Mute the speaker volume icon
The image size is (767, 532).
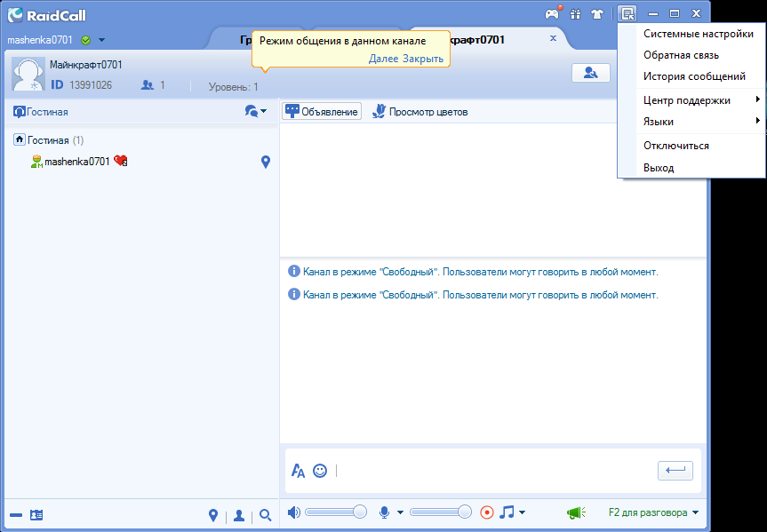(293, 512)
